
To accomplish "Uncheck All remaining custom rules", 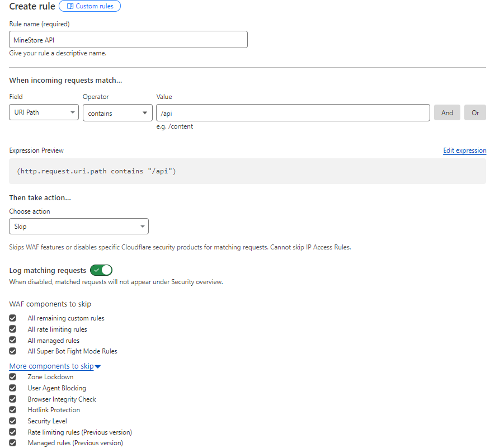I will (12, 318).
